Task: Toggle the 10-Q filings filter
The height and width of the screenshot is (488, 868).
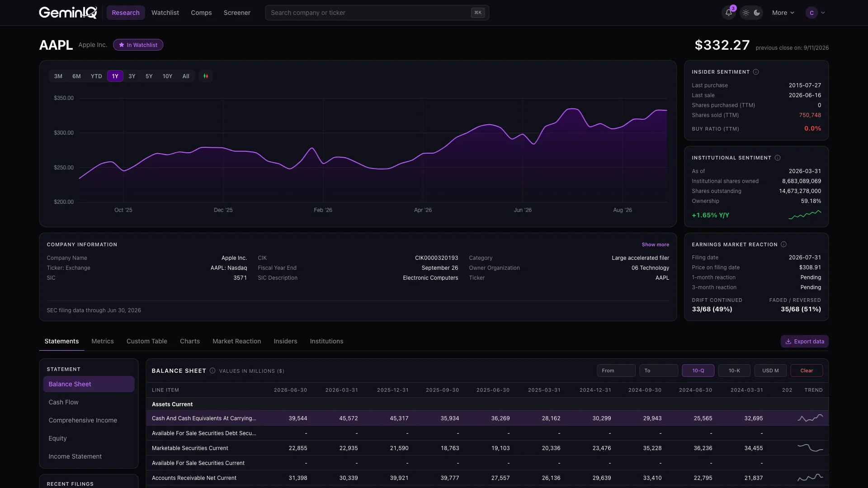Action: [x=698, y=371]
